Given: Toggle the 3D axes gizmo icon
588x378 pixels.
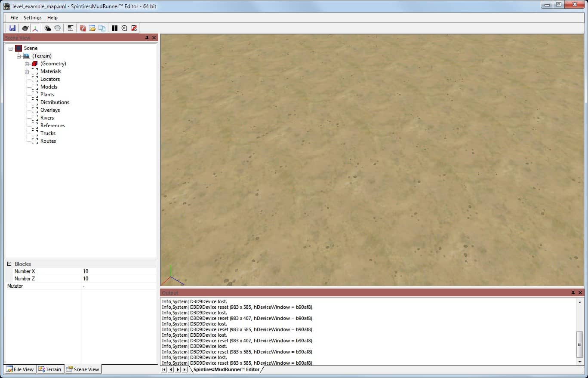Looking at the screenshot, I should coord(35,28).
